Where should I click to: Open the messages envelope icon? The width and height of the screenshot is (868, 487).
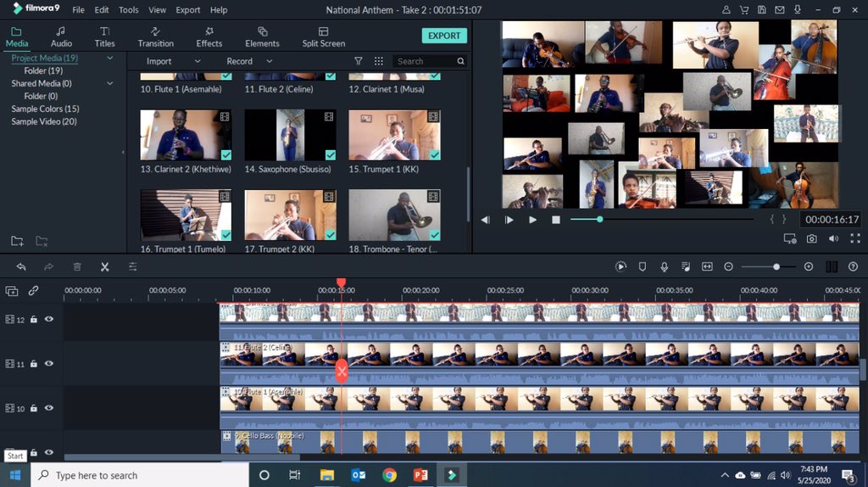click(780, 9)
